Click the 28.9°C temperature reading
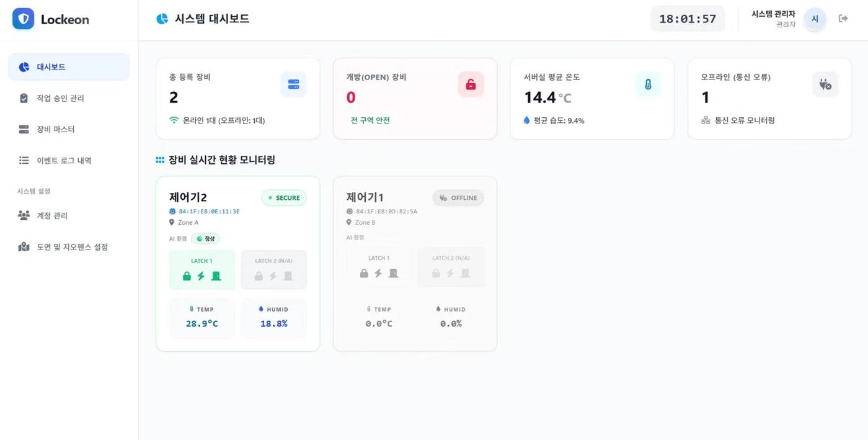Viewport: 868px width, 440px height. click(x=202, y=323)
